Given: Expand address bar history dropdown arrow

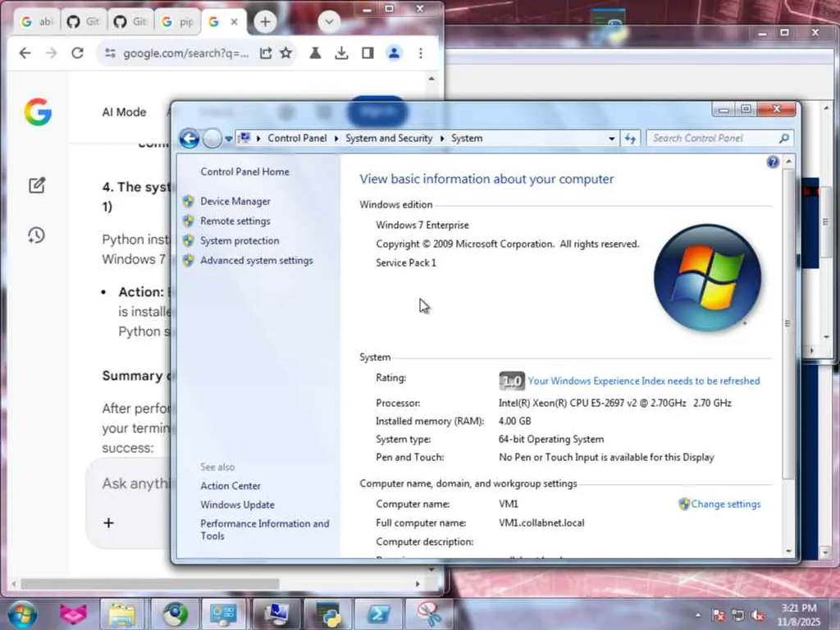Looking at the screenshot, I should (611, 139).
